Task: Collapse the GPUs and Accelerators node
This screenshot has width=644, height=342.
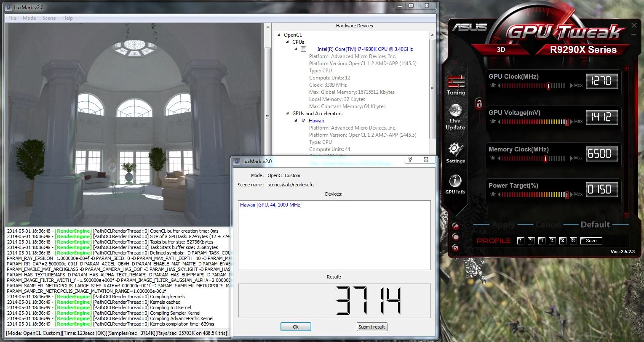Action: 288,114
